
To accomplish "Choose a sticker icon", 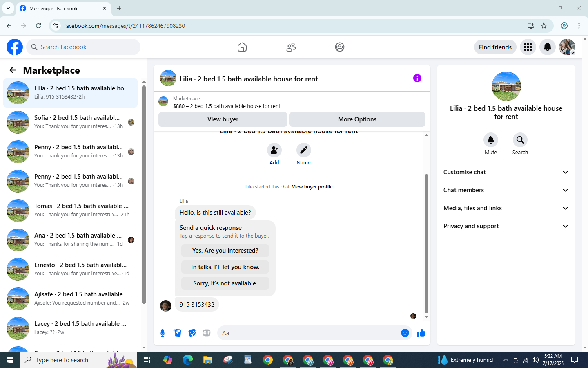I will click(x=192, y=333).
